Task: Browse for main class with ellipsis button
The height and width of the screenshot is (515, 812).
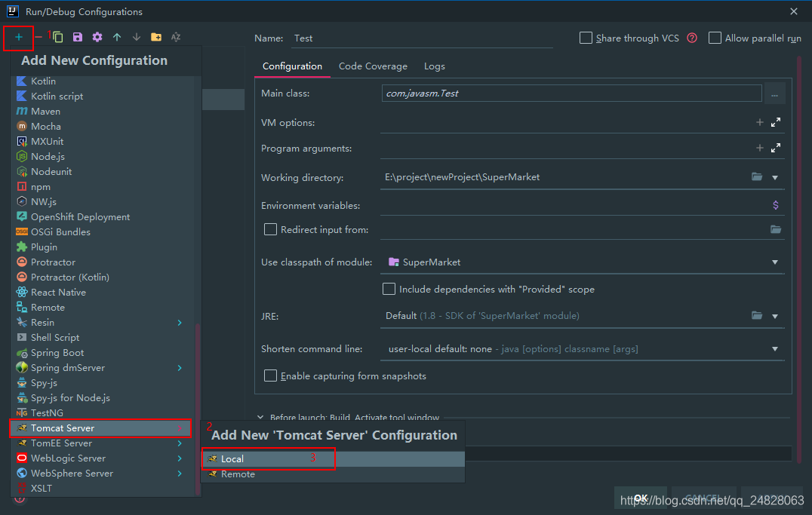Action: [775, 93]
